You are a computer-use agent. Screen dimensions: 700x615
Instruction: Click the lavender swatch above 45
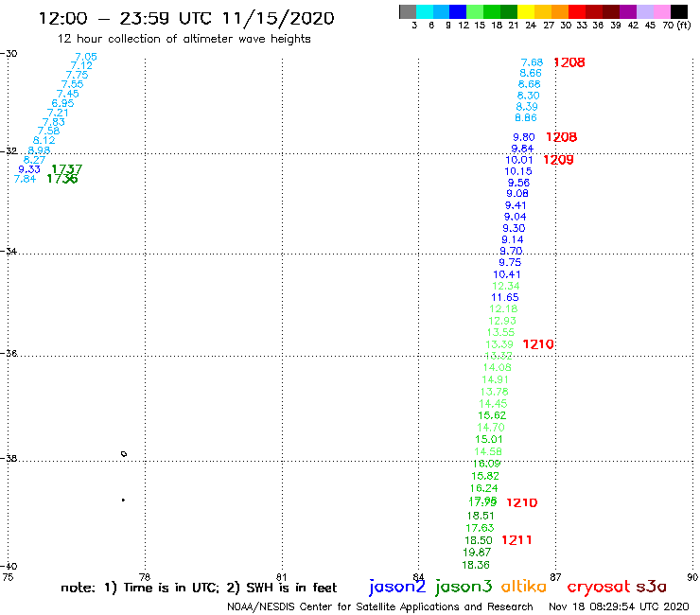coord(644,11)
